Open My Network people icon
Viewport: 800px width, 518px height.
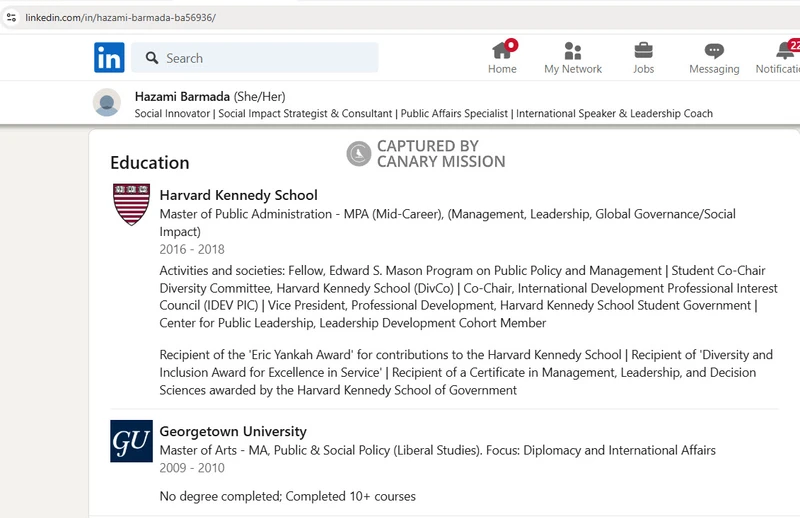click(x=573, y=51)
